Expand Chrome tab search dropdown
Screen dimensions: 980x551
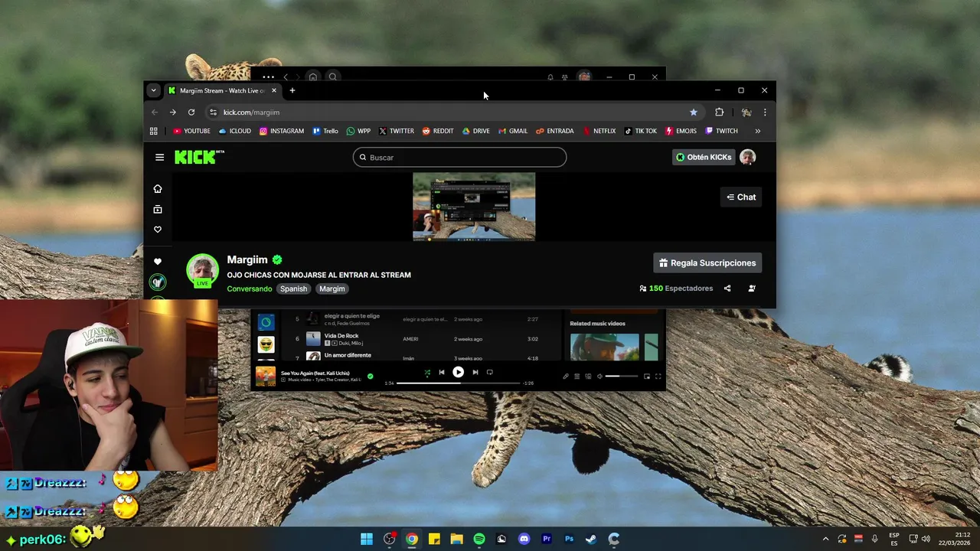coord(153,90)
